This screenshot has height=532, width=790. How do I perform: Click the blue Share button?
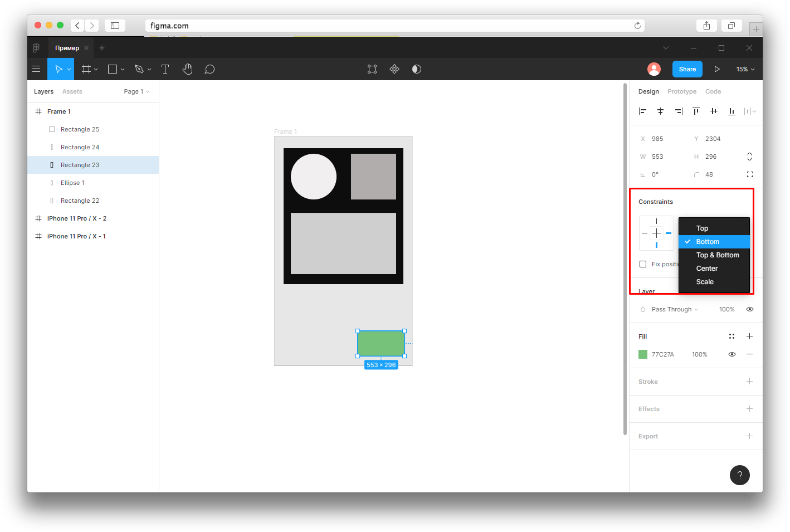point(687,69)
